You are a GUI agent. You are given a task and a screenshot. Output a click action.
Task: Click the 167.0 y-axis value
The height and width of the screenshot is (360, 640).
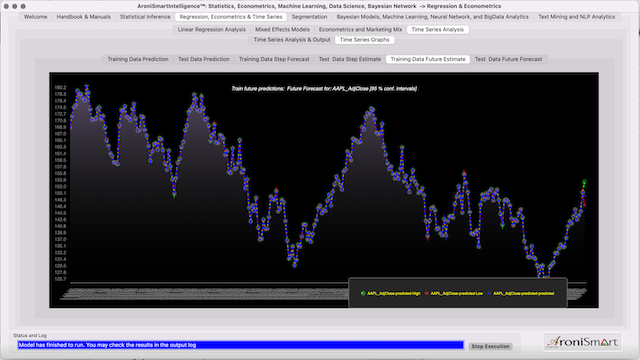point(60,133)
